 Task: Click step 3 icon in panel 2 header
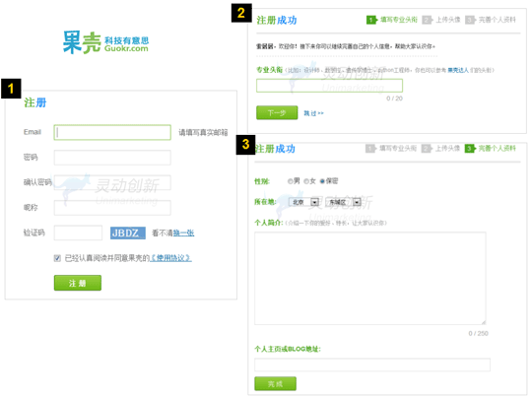click(470, 20)
